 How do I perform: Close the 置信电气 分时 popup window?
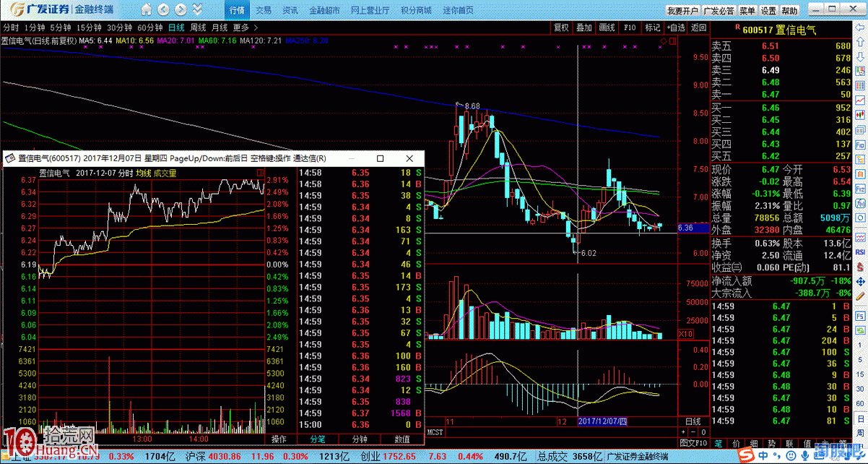coord(409,158)
